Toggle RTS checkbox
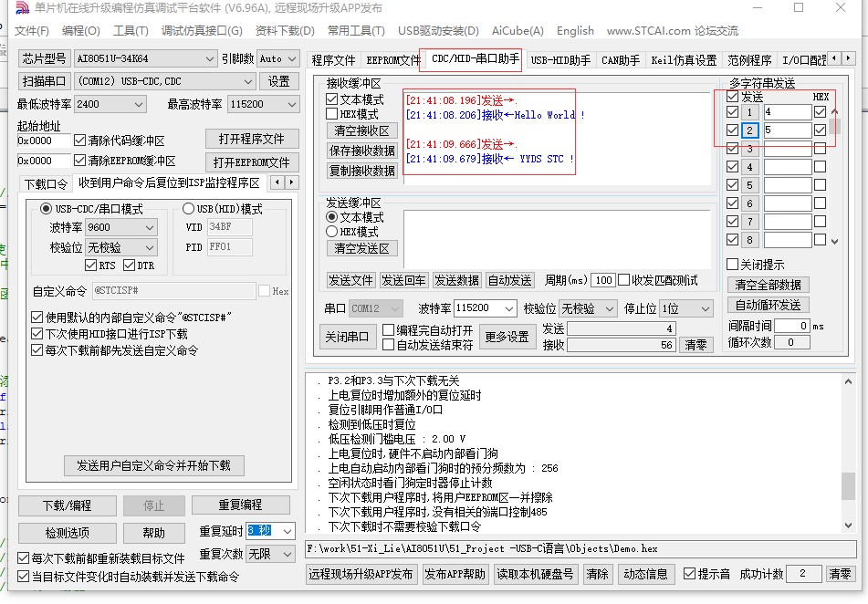Screen dimensions: 868x604 (x=90, y=266)
